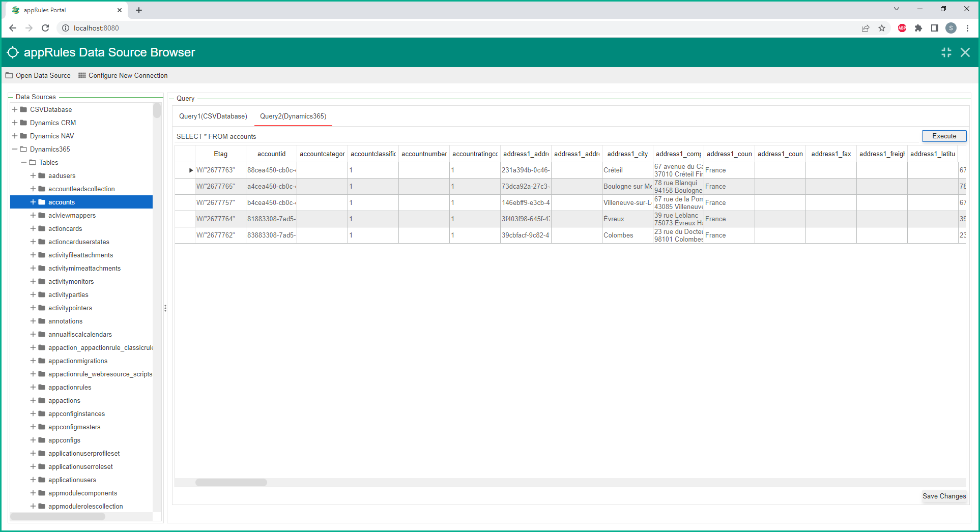The height and width of the screenshot is (532, 980).
Task: Collapse the Dynamics365 data source node
Action: click(x=15, y=149)
